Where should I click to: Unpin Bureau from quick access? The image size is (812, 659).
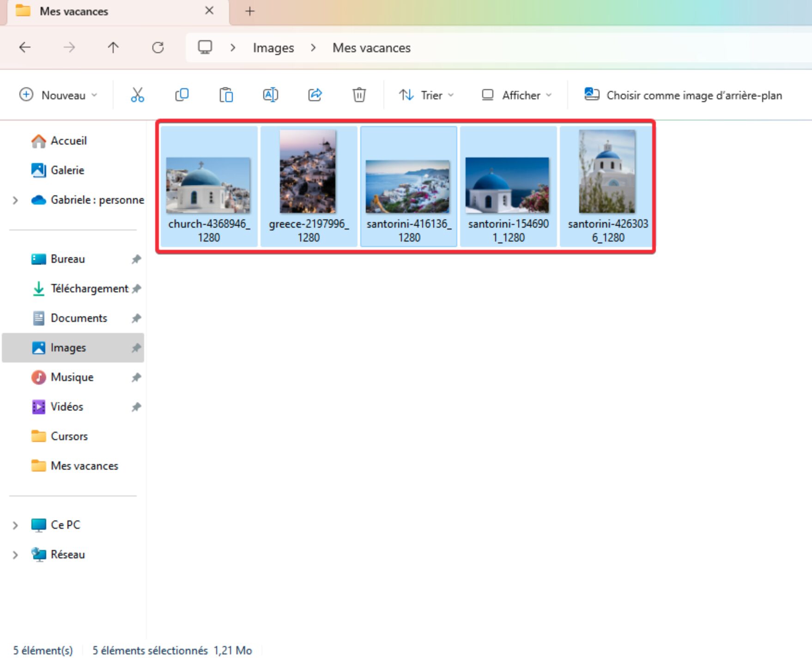[x=136, y=259]
